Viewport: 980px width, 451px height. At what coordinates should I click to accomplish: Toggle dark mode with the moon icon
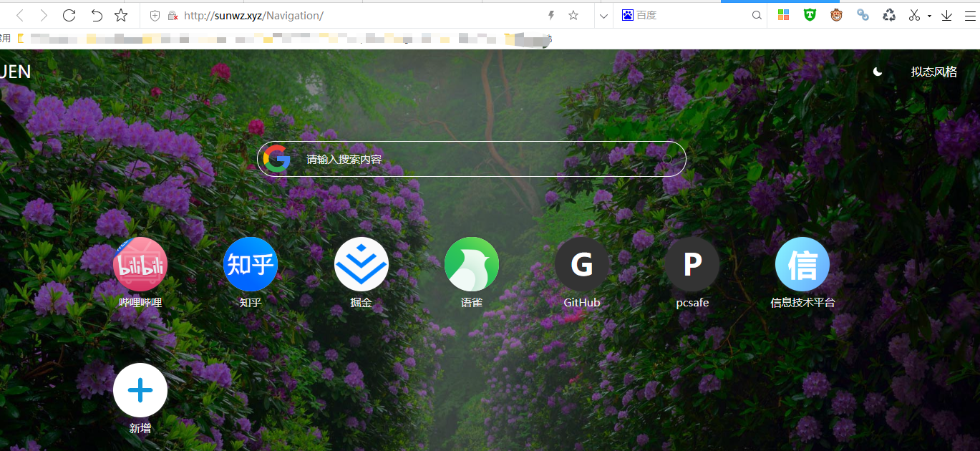(x=878, y=72)
